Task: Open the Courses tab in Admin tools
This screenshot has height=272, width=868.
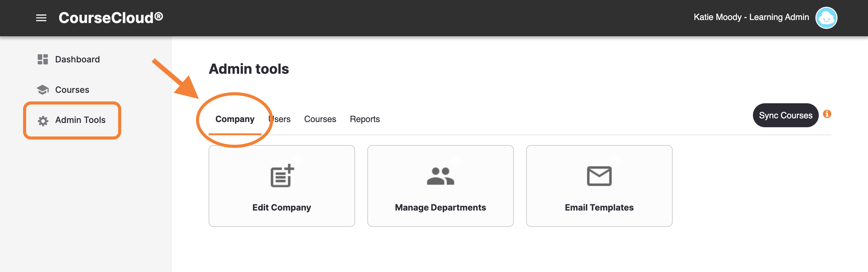Action: (x=320, y=119)
